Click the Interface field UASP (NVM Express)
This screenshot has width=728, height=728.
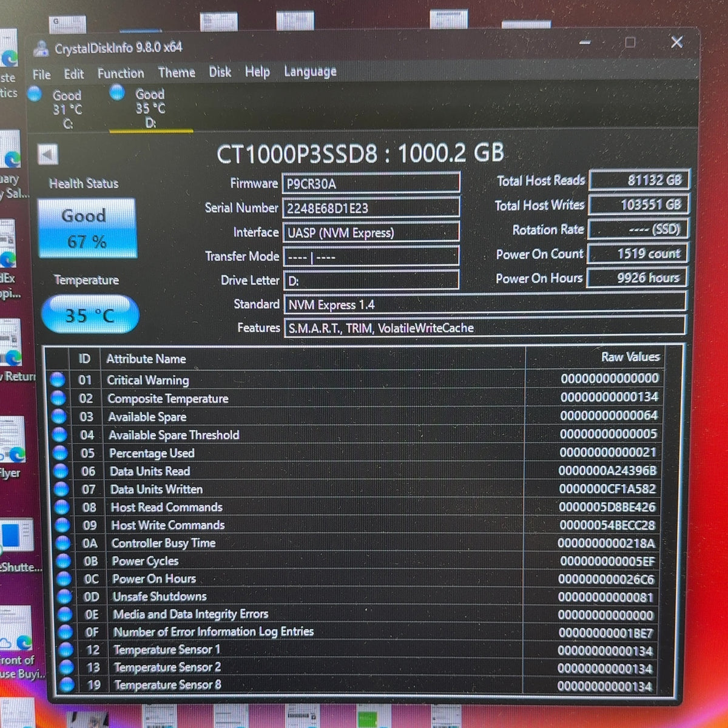(x=371, y=232)
